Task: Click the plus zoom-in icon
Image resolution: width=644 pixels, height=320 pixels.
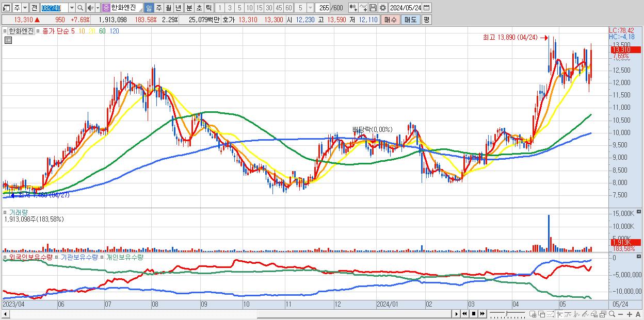Action: coord(629,314)
